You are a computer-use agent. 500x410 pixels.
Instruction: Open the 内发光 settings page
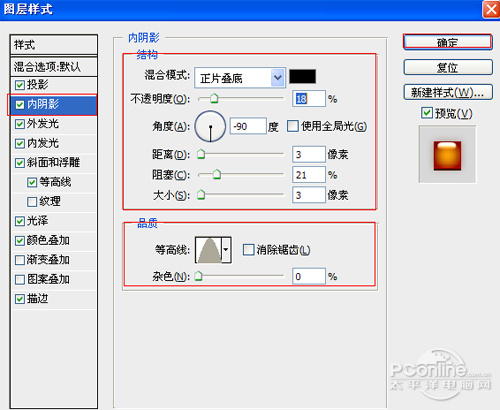(43, 143)
